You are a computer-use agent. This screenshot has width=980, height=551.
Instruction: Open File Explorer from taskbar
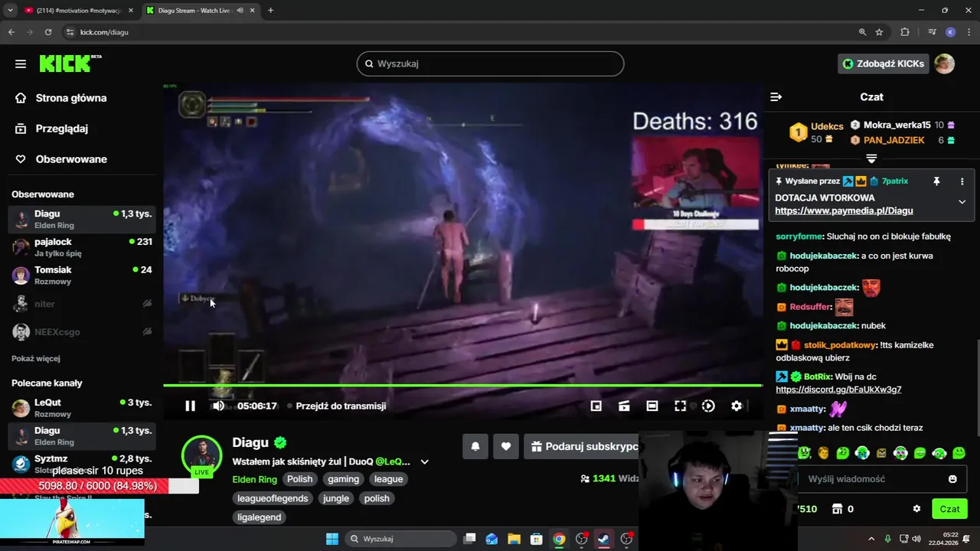(x=514, y=539)
